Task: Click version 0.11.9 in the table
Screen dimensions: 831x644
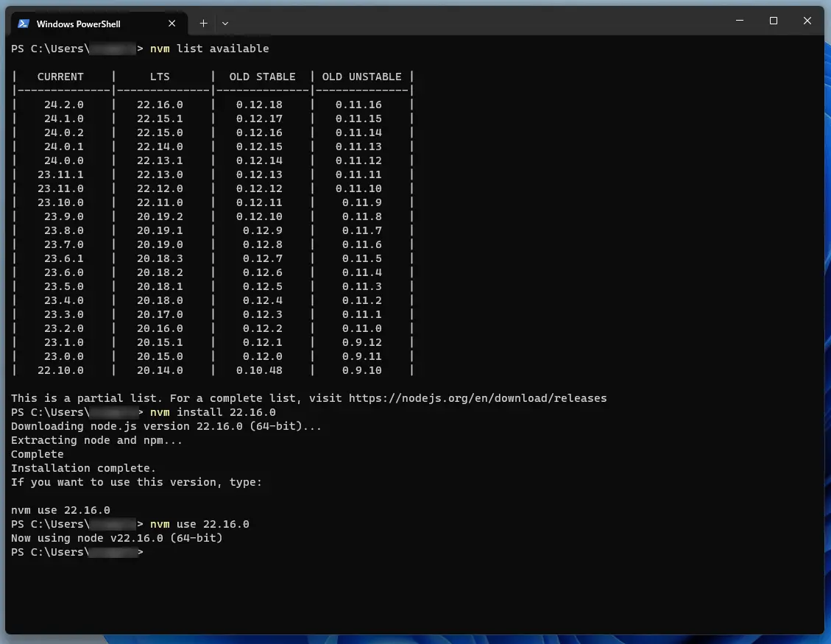Action: [362, 202]
